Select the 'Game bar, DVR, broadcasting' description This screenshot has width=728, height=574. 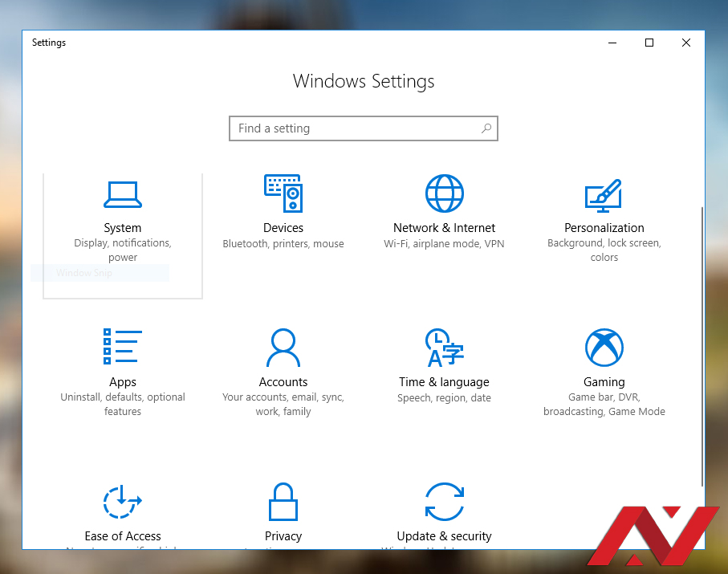604,404
